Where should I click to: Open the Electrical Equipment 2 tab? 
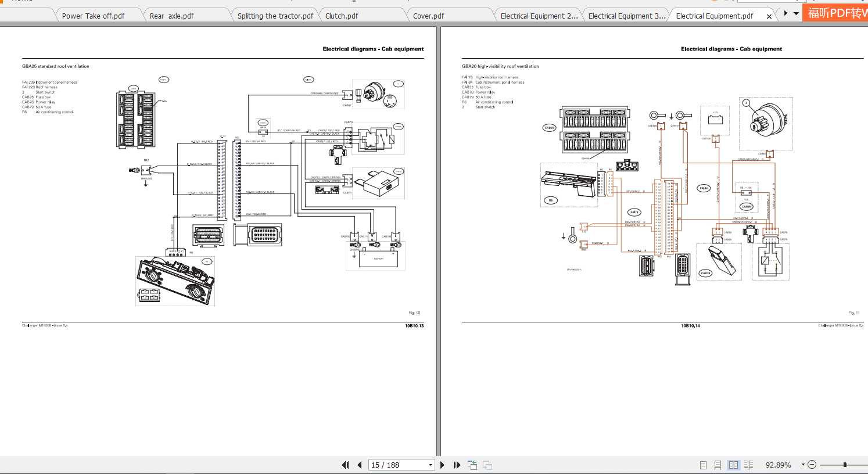click(539, 16)
